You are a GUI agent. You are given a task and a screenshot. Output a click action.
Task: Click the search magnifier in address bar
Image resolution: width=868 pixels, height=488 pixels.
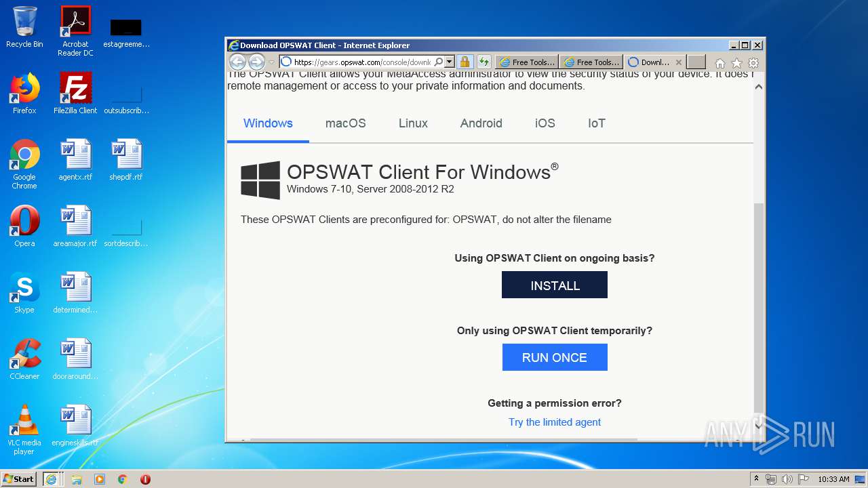click(439, 62)
